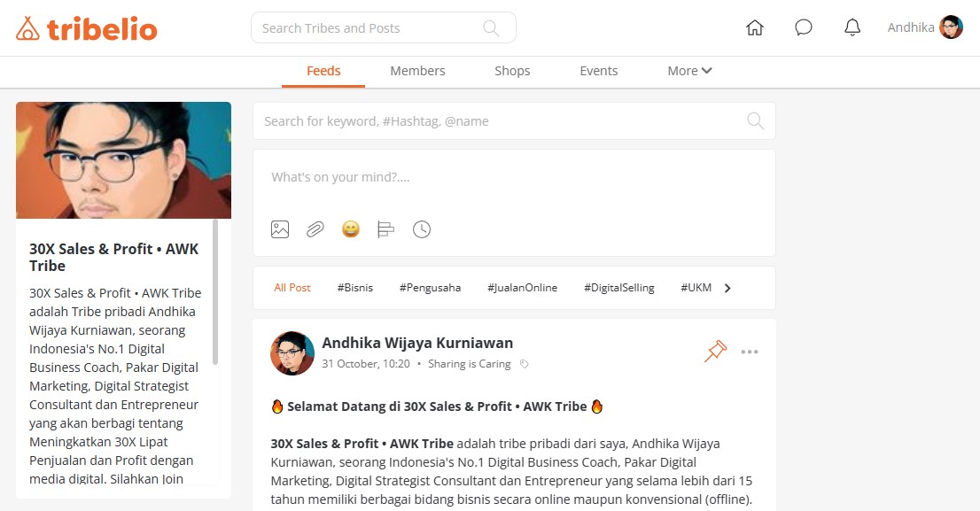
Task: Schedule the post with the clock icon
Action: [422, 229]
